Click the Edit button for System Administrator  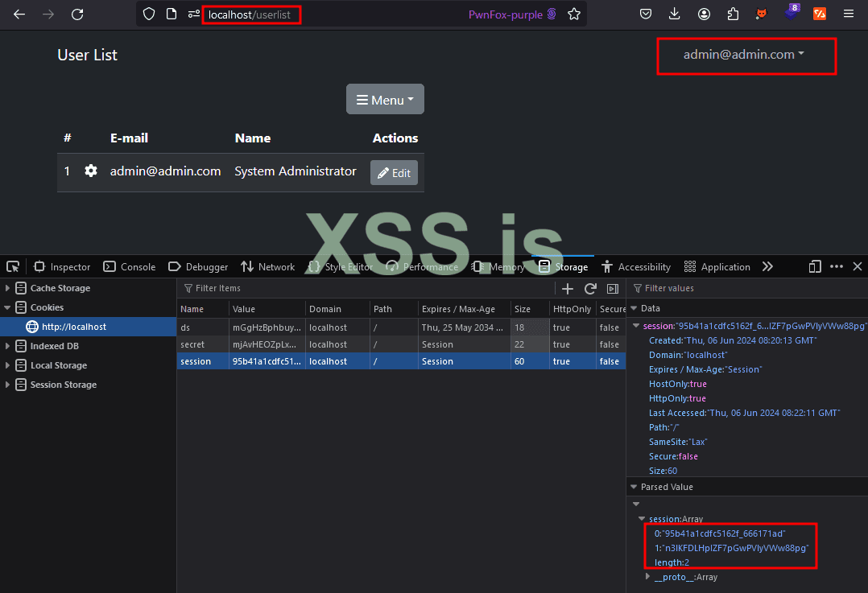click(394, 173)
